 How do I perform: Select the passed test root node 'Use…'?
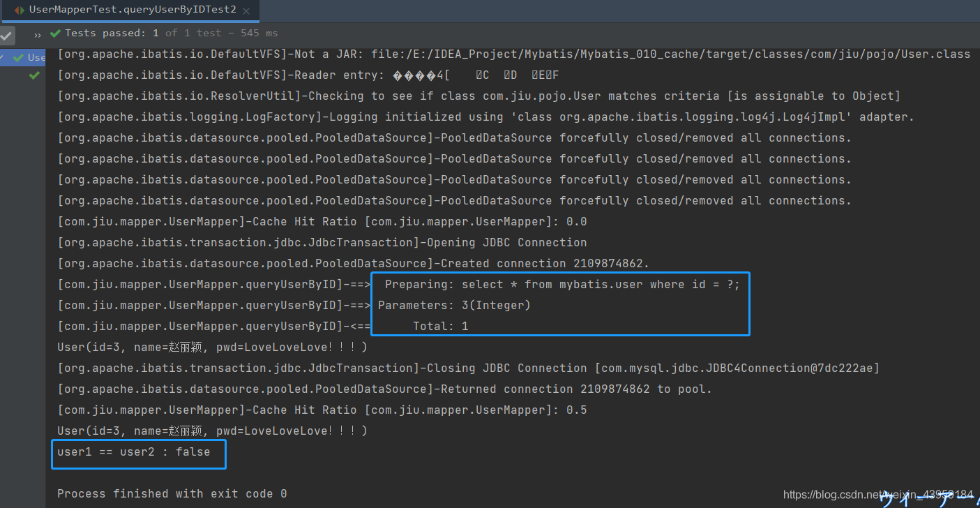coord(23,57)
